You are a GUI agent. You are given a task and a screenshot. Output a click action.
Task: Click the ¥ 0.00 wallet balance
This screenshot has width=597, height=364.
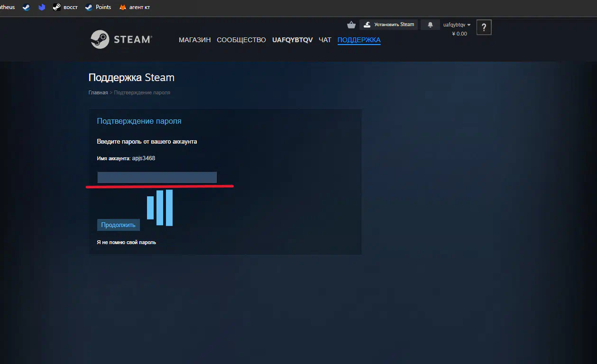[x=459, y=34]
